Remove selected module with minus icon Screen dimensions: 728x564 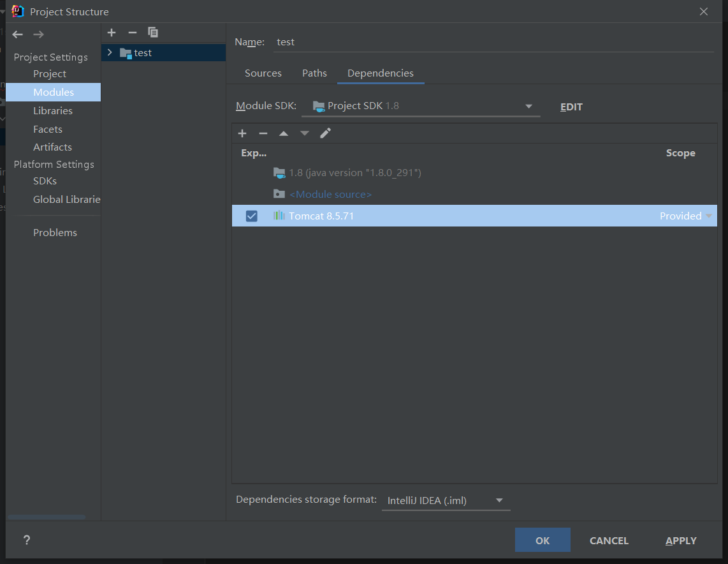[133, 33]
